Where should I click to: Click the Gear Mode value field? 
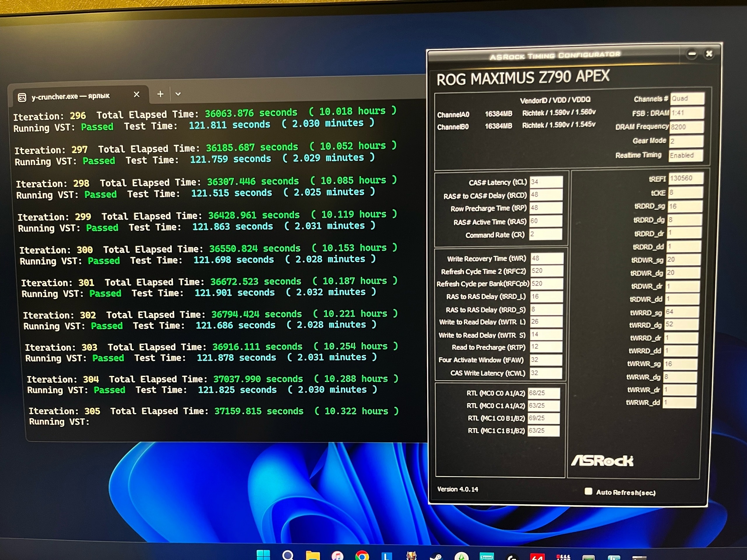coord(686,141)
